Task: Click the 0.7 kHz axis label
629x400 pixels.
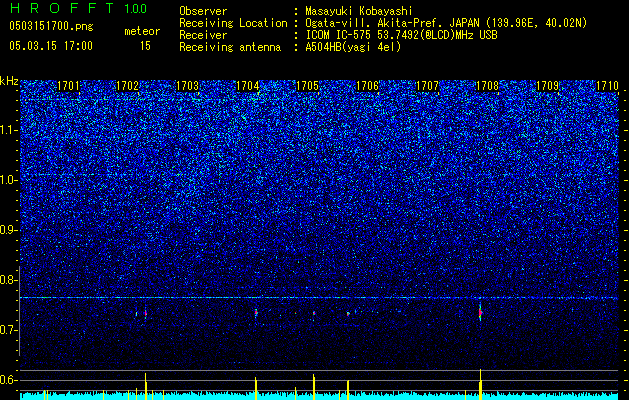Action: click(9, 330)
